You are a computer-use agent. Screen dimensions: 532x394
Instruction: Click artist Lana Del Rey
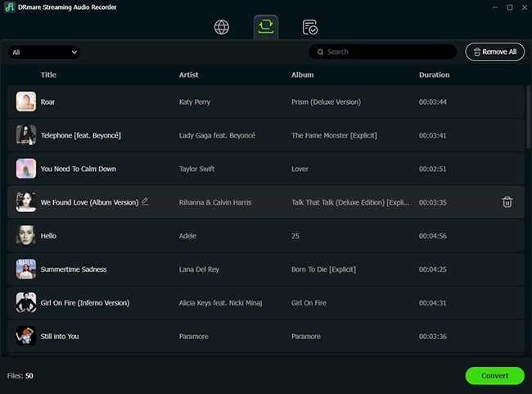click(x=199, y=269)
